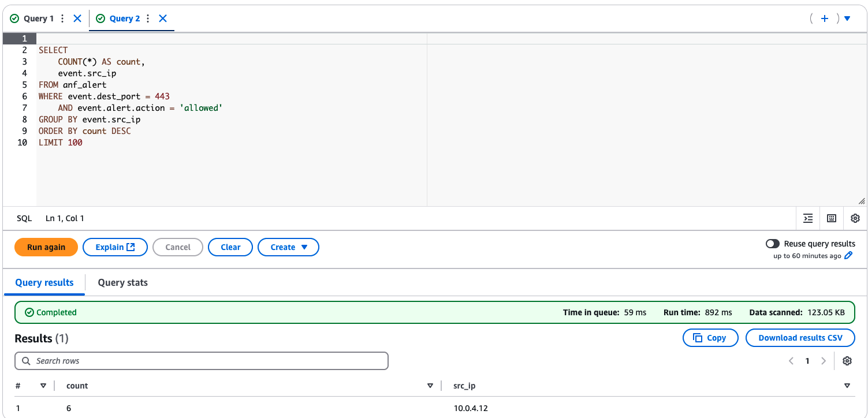
Task: Select the count value 6 cell
Action: (x=69, y=408)
